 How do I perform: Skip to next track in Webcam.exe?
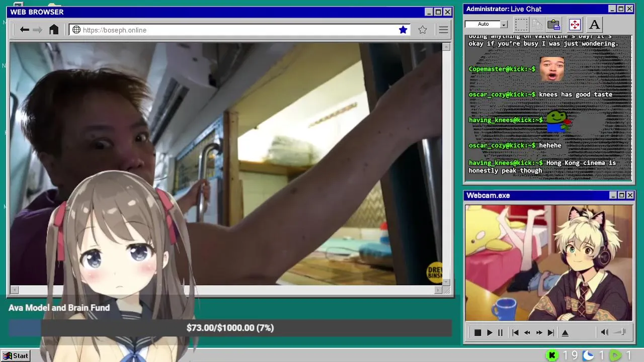point(551,332)
